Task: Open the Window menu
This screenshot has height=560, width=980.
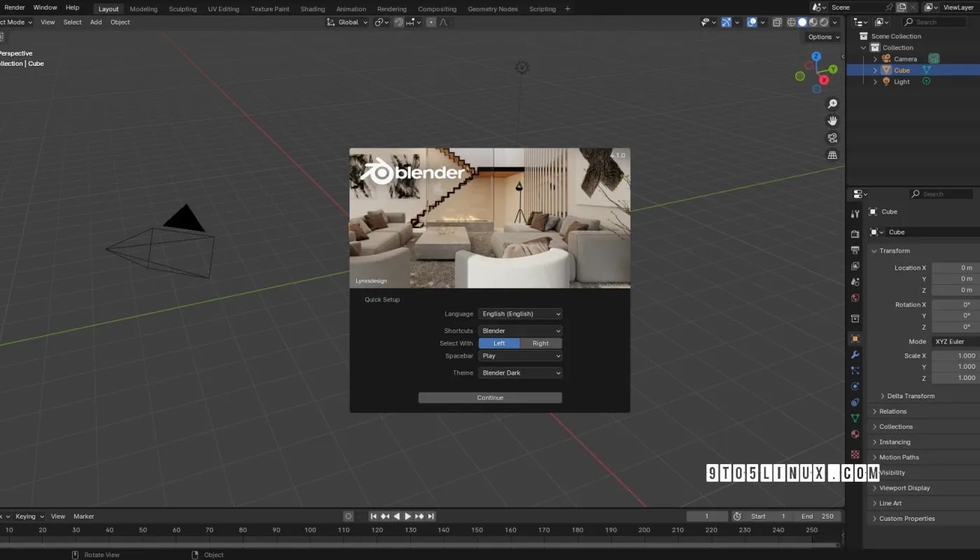Action: 45,8
